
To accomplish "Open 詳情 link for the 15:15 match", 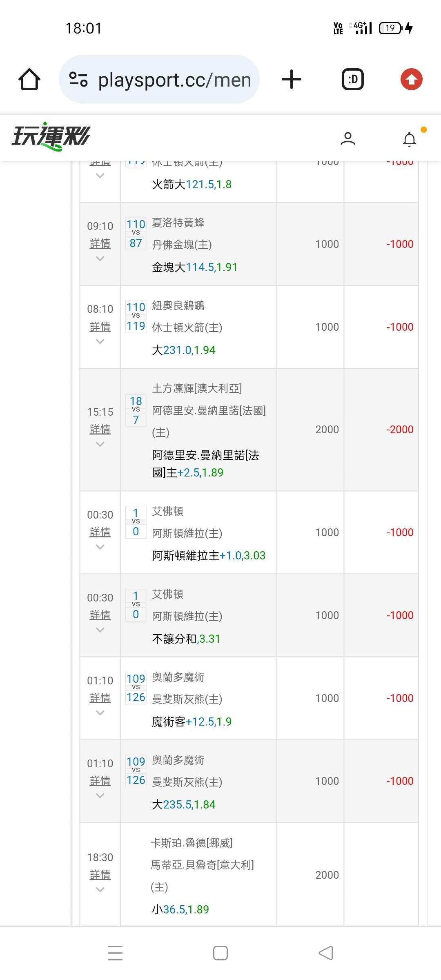I will (x=100, y=429).
